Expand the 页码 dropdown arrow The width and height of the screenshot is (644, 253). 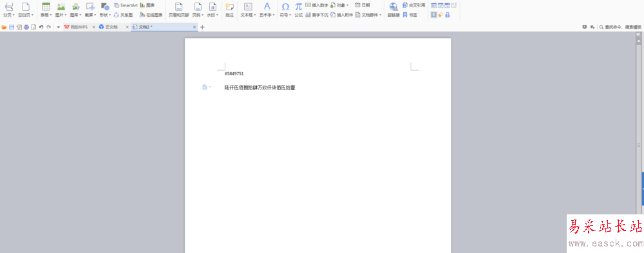(x=202, y=15)
